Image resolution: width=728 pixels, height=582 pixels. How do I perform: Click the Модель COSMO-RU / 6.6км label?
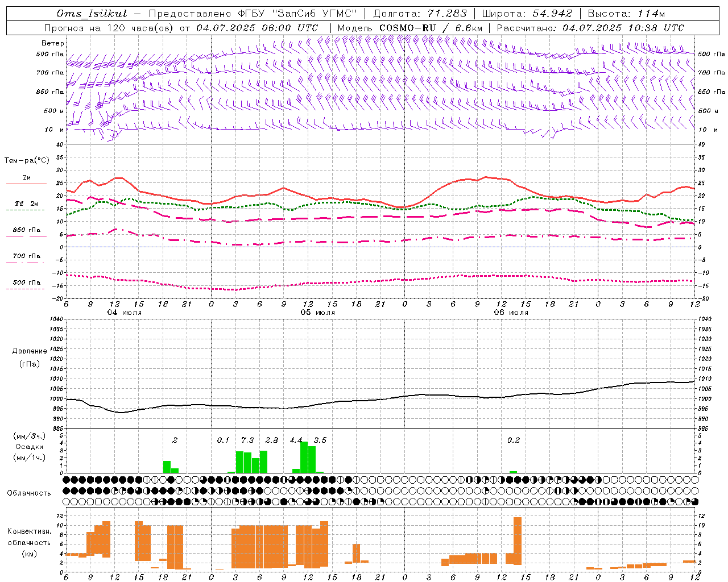click(x=410, y=28)
